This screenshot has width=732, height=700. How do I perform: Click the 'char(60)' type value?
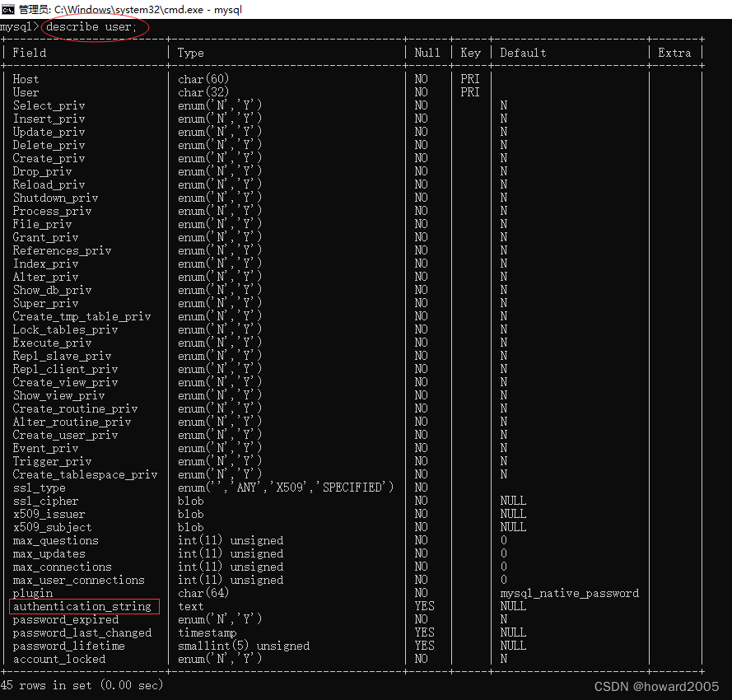tap(203, 79)
